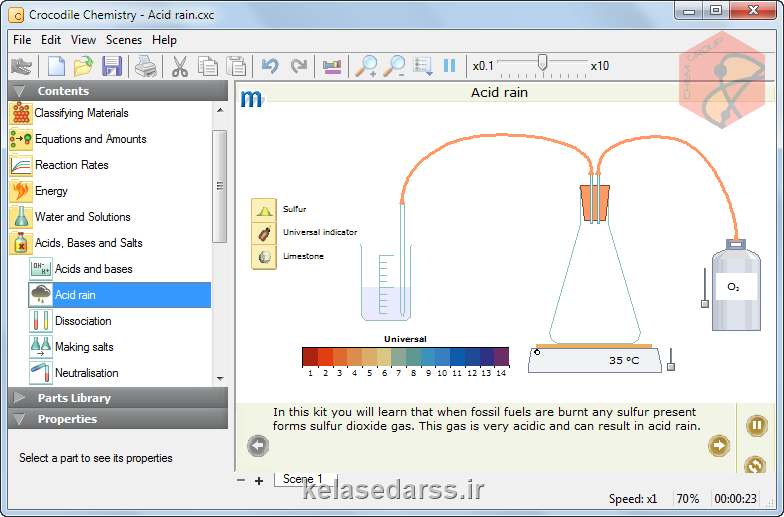784x517 pixels.
Task: Click the 70% zoom status value
Action: [688, 498]
